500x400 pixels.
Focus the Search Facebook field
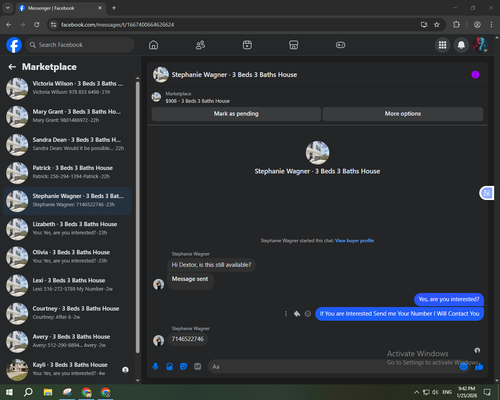(80, 45)
